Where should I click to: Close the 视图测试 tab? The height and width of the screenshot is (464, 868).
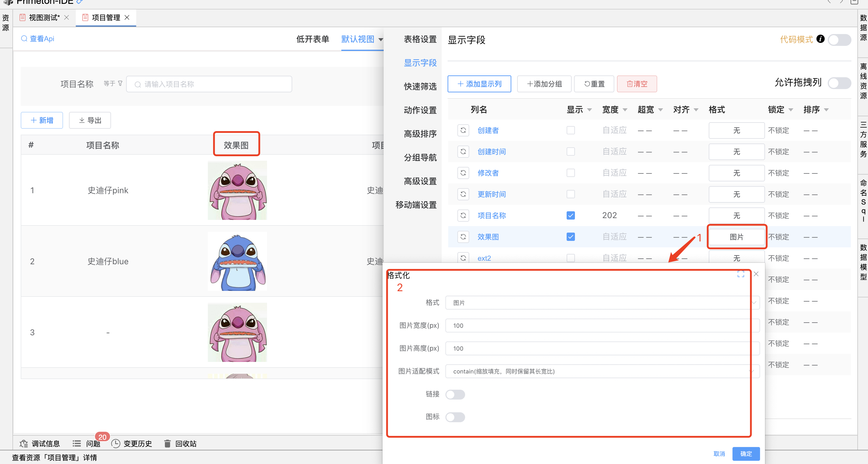[x=67, y=17]
